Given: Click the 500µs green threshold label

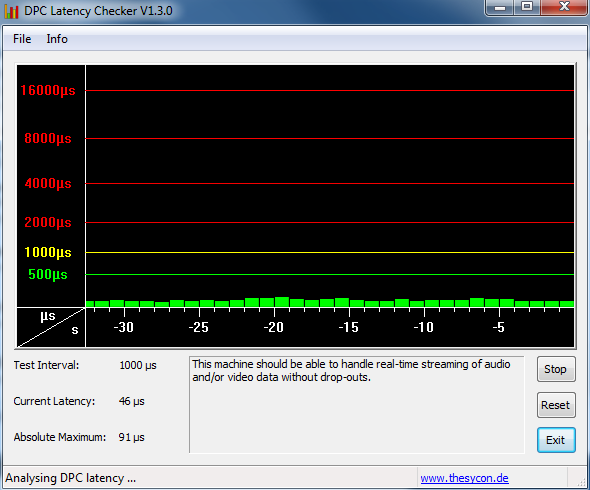Looking at the screenshot, I should point(48,274).
